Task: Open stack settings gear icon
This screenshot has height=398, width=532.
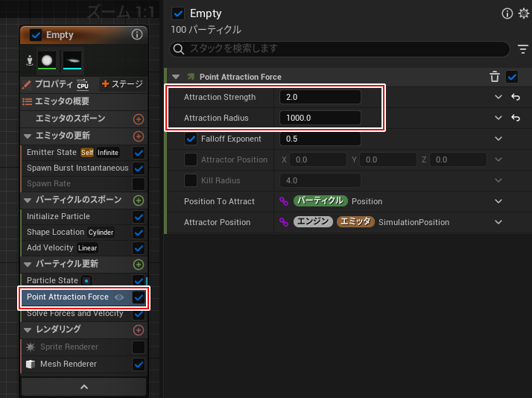Action: 523,13
